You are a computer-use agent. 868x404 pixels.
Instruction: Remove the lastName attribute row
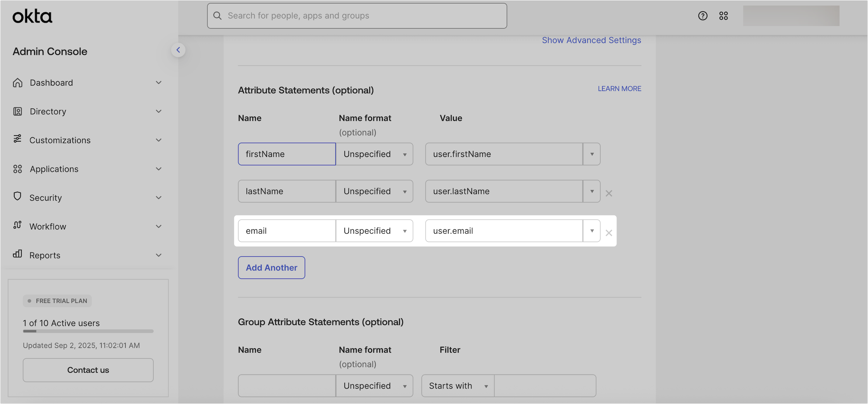tap(609, 193)
